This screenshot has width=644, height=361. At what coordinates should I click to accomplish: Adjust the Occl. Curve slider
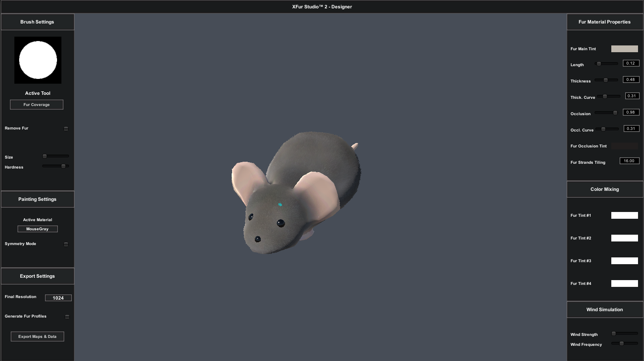[607, 129]
